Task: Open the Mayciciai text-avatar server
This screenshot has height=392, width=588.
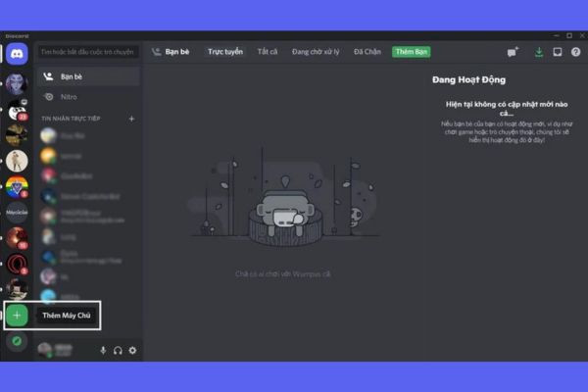Action: (x=17, y=213)
